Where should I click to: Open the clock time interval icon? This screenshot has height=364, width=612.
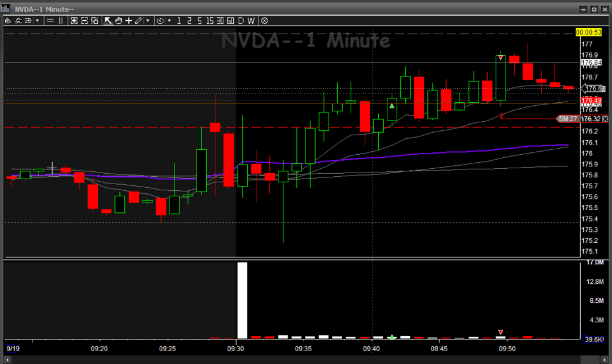point(160,20)
